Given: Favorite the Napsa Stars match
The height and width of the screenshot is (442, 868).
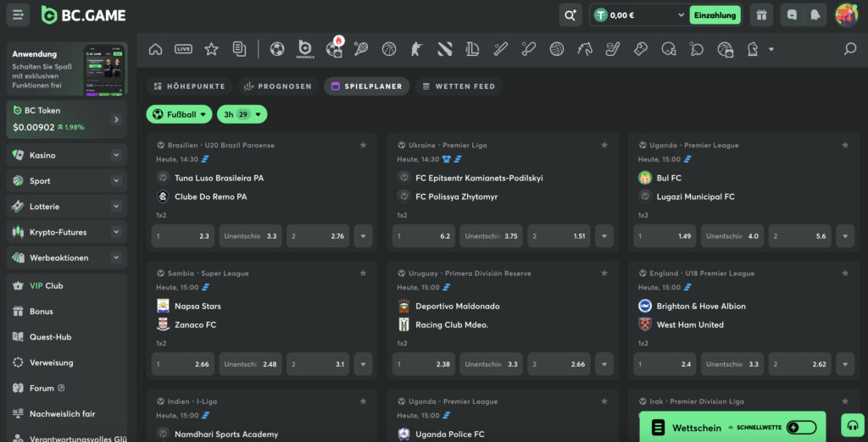Looking at the screenshot, I should coord(363,273).
